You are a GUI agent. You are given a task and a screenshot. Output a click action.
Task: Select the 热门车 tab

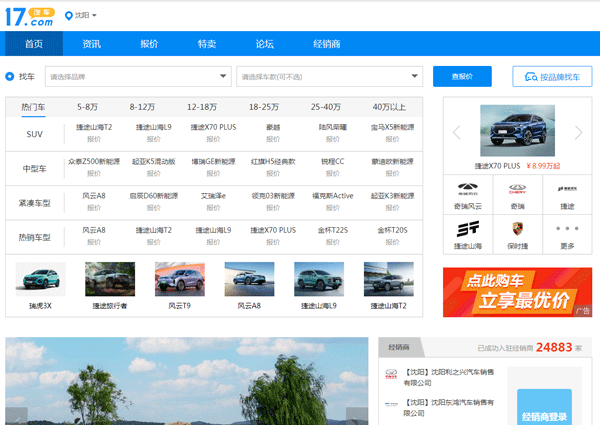(33, 107)
